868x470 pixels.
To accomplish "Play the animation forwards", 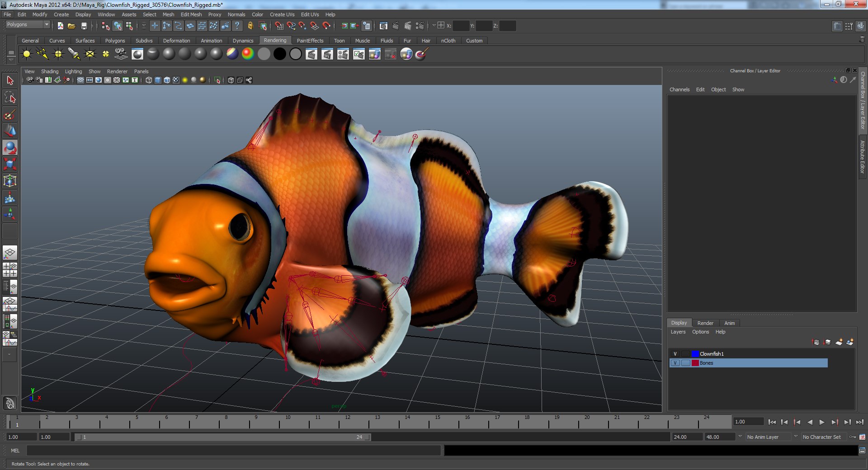I will (822, 422).
